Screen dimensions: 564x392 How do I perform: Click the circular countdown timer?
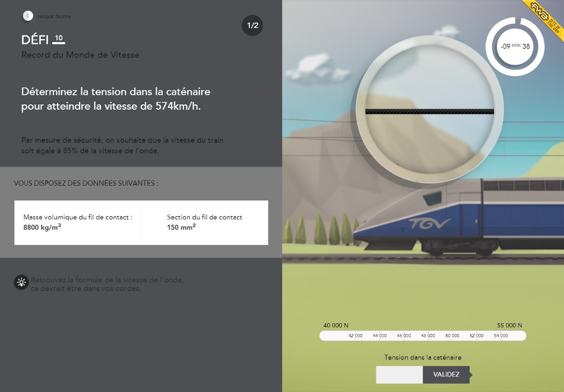515,46
